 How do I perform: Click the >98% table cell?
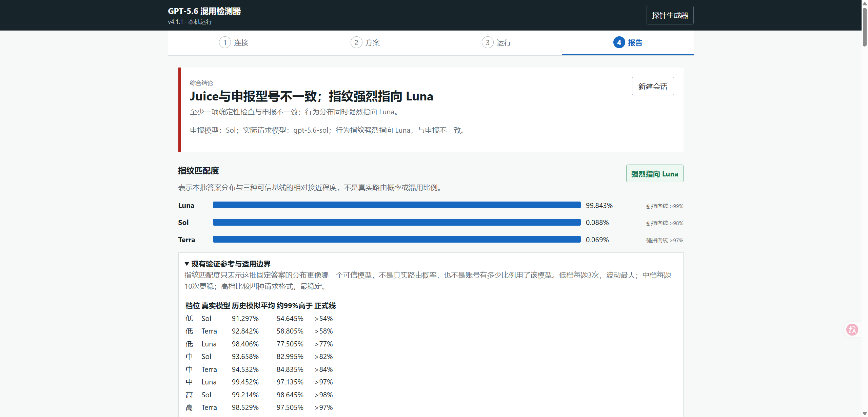tap(324, 395)
